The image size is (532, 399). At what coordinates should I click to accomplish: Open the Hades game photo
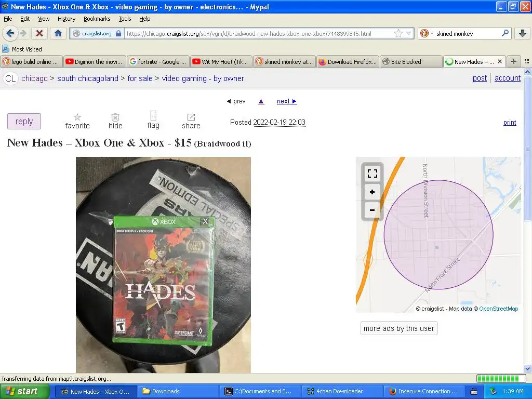pos(163,264)
